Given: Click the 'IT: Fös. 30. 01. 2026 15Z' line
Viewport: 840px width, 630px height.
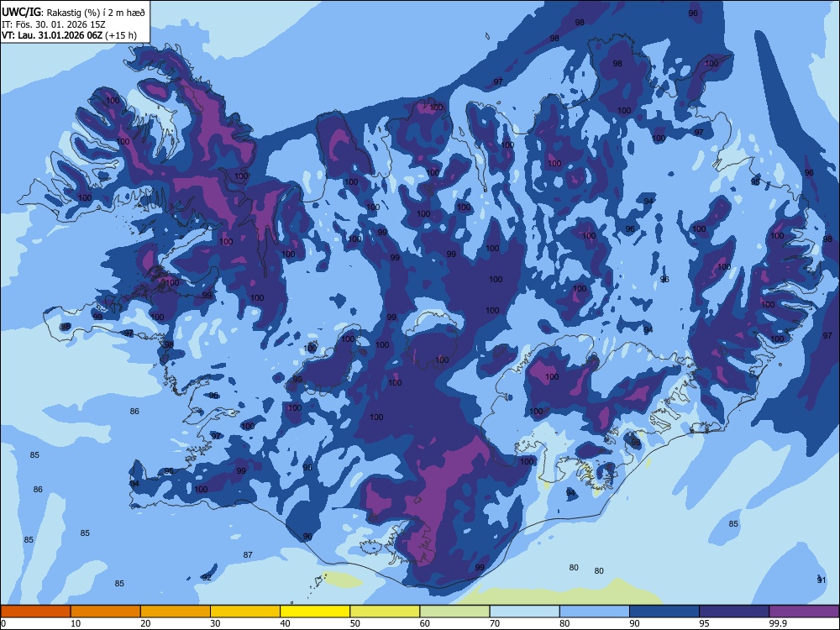Looking at the screenshot, I should [54, 24].
